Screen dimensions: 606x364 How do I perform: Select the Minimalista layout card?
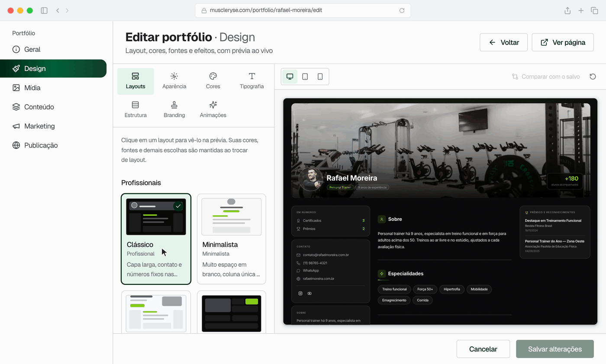tap(232, 239)
